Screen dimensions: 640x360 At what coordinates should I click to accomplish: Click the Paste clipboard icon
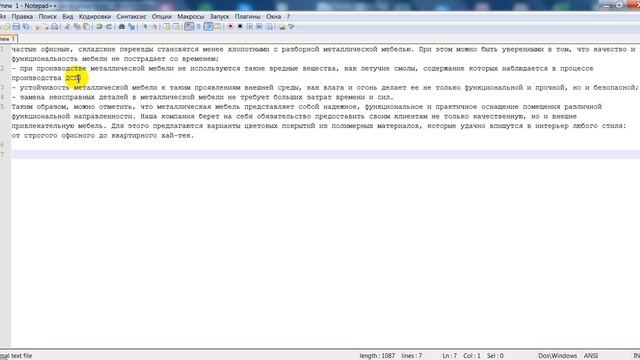tap(86, 27)
